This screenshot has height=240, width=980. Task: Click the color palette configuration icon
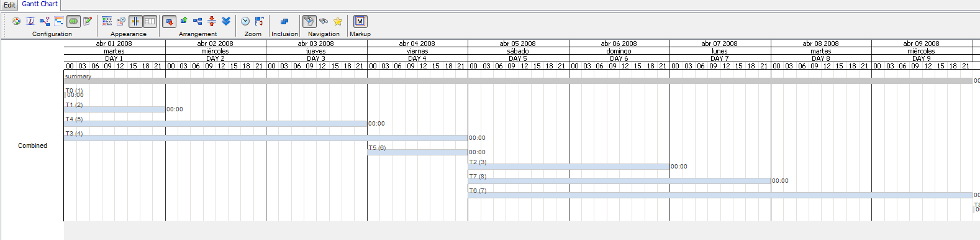point(16,21)
